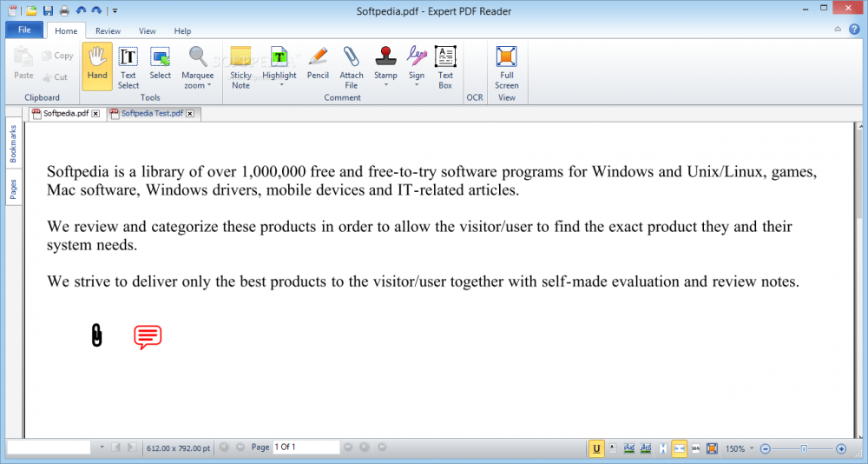Image resolution: width=868 pixels, height=464 pixels.
Task: Insert a Text Box comment
Action: click(445, 67)
